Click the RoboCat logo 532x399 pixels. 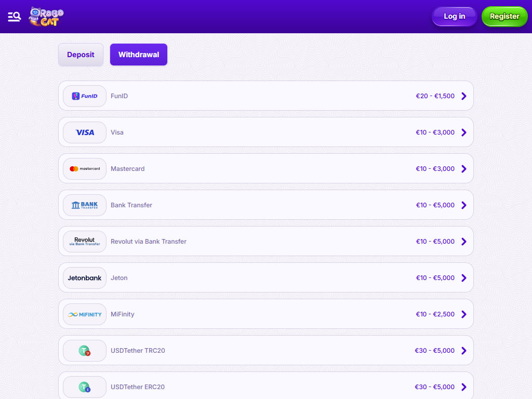46,17
